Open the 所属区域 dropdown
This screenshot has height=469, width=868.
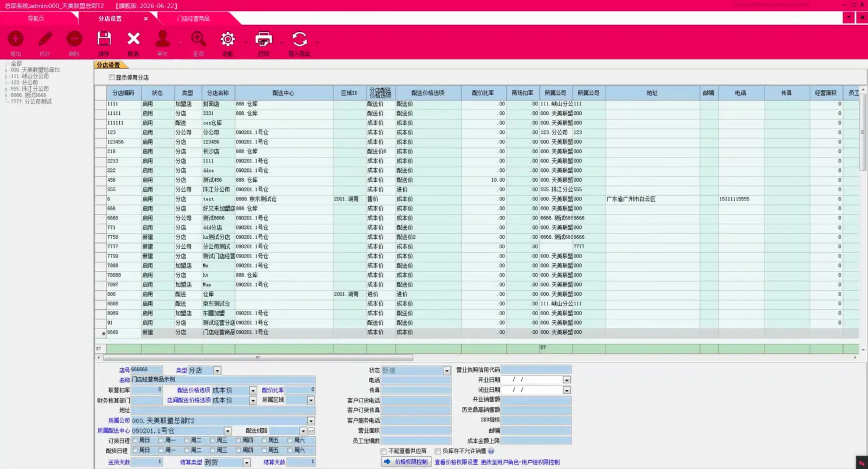point(311,400)
